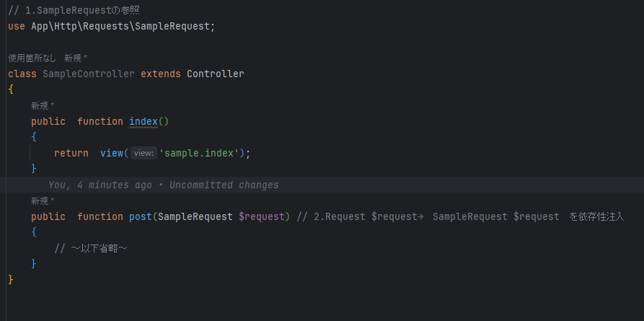The width and height of the screenshot is (644, 321).
Task: Click the "新規 *" author hint above the class
Action: (76, 58)
